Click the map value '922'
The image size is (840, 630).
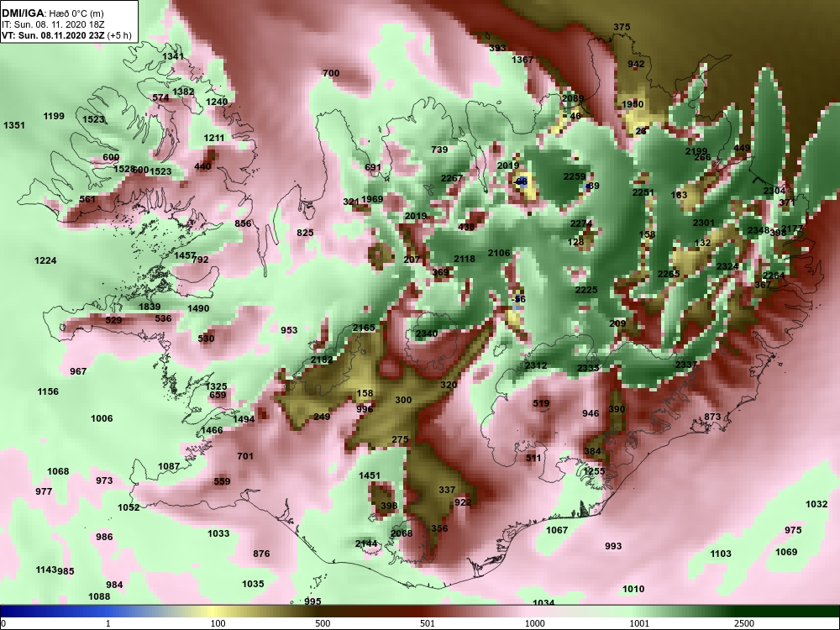coord(463,502)
